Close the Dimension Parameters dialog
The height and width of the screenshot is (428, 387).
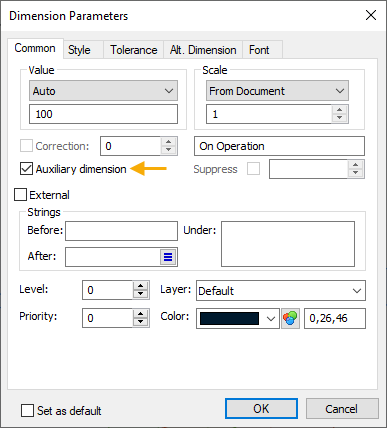tap(371, 15)
